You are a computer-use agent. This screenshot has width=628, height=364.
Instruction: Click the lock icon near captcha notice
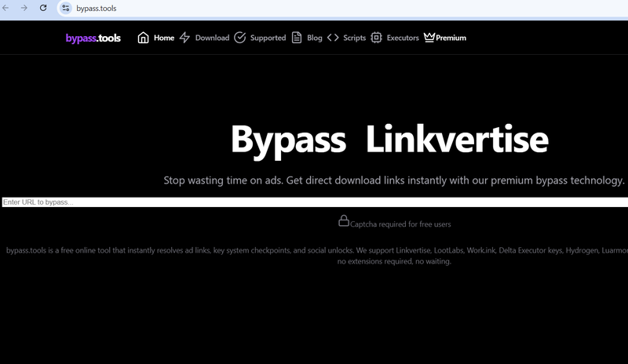344,220
